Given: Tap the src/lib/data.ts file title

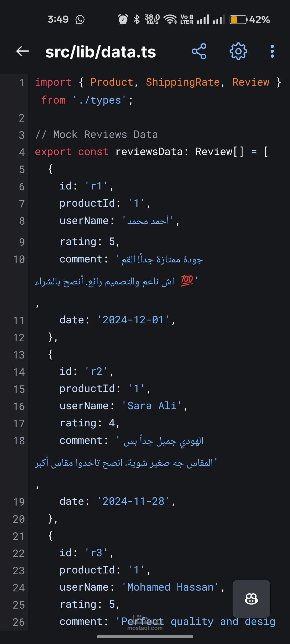Looking at the screenshot, I should coord(100,52).
